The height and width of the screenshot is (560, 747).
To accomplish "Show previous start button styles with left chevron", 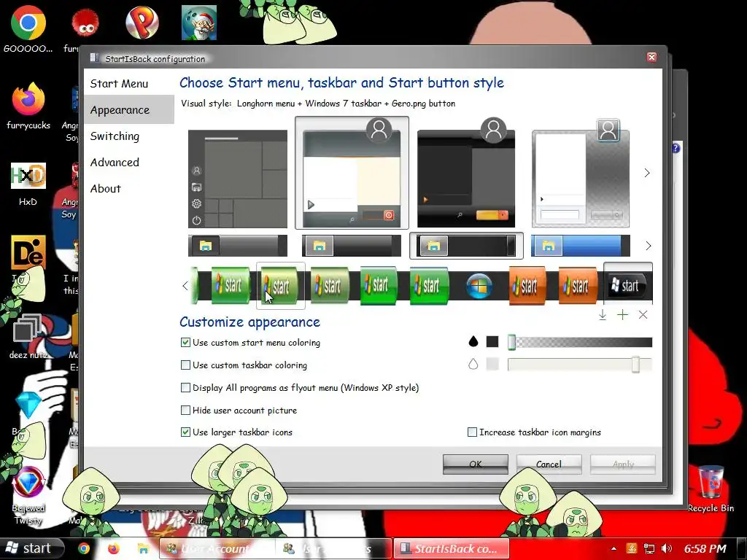I will coord(185,286).
